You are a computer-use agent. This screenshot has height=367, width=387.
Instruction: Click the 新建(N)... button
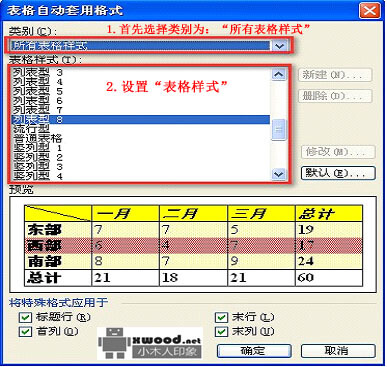[x=335, y=75]
